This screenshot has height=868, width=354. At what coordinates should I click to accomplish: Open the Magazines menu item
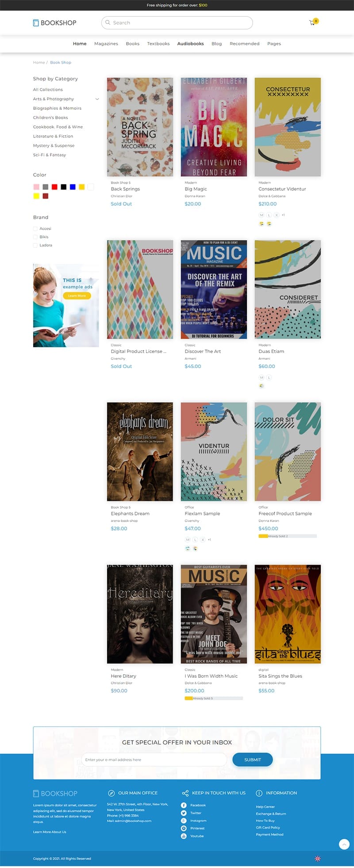click(x=106, y=44)
